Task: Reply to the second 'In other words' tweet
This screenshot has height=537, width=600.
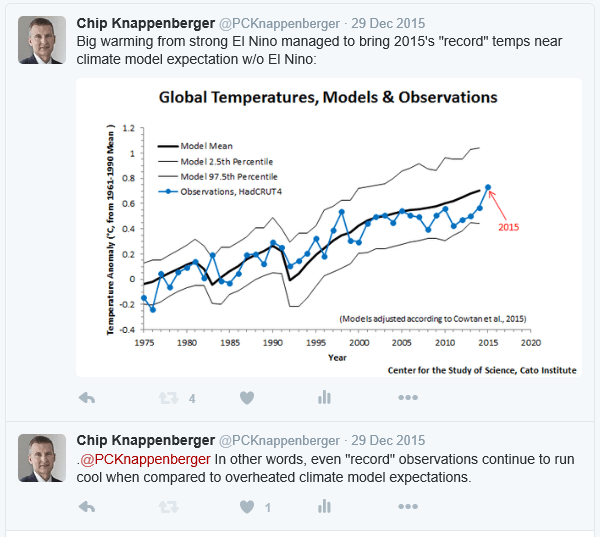Action: click(x=87, y=507)
